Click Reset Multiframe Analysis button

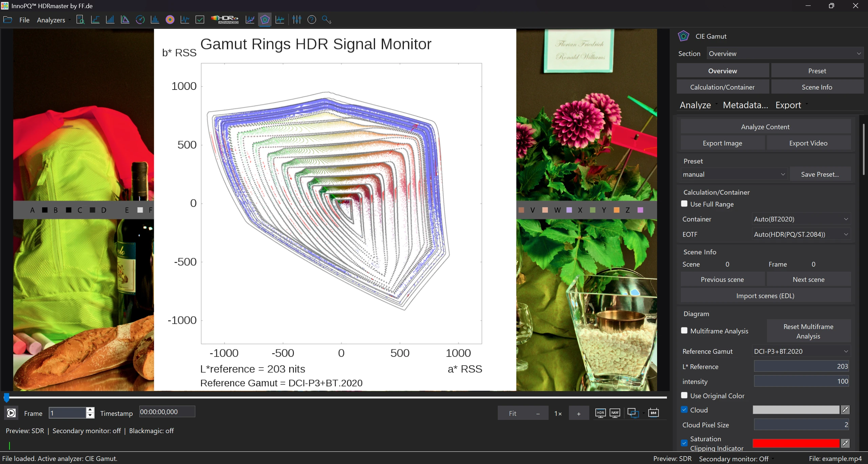(x=809, y=331)
